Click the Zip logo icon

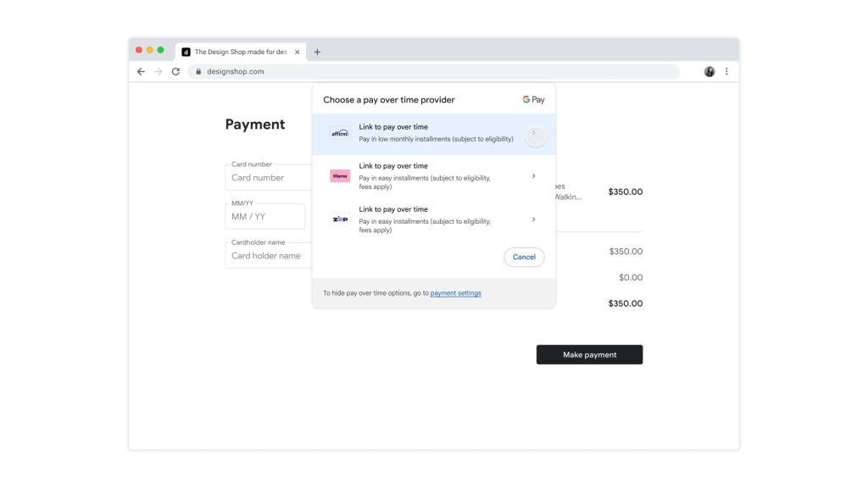click(339, 219)
